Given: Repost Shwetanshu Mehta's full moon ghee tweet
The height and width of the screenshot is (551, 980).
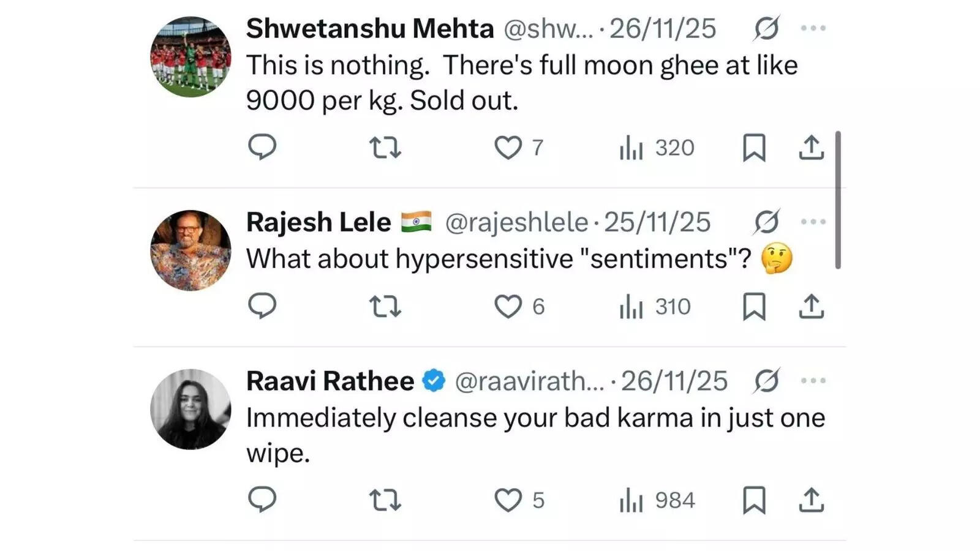Looking at the screenshot, I should [x=385, y=148].
